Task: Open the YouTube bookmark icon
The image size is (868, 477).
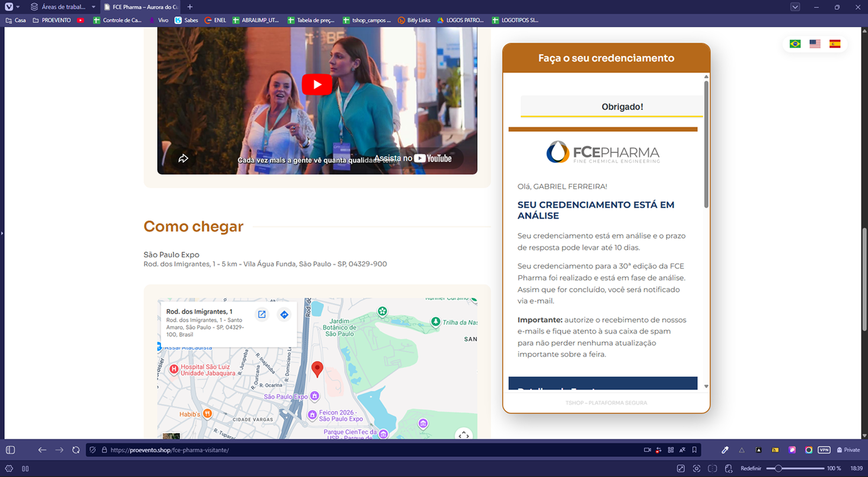Action: [x=80, y=21]
